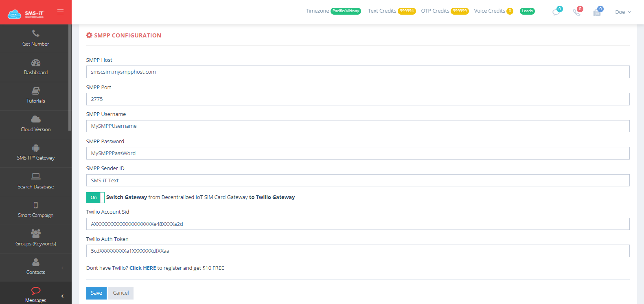Click the Get Number phone icon
The height and width of the screenshot is (304, 644).
point(36,33)
